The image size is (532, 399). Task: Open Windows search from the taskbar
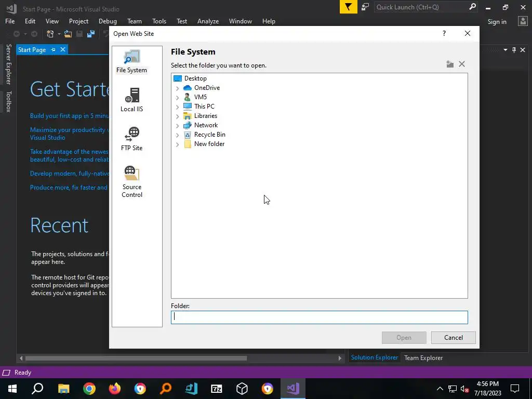pyautogui.click(x=37, y=389)
